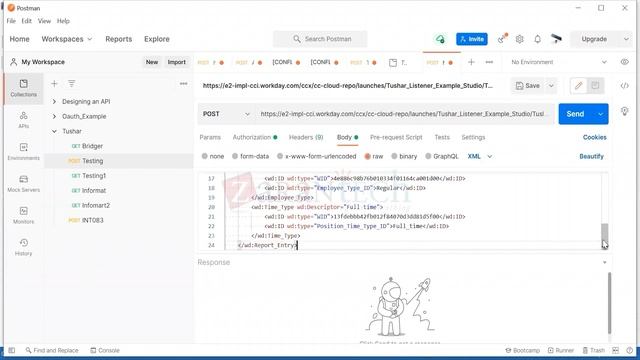Open the Cookies link

tap(594, 138)
